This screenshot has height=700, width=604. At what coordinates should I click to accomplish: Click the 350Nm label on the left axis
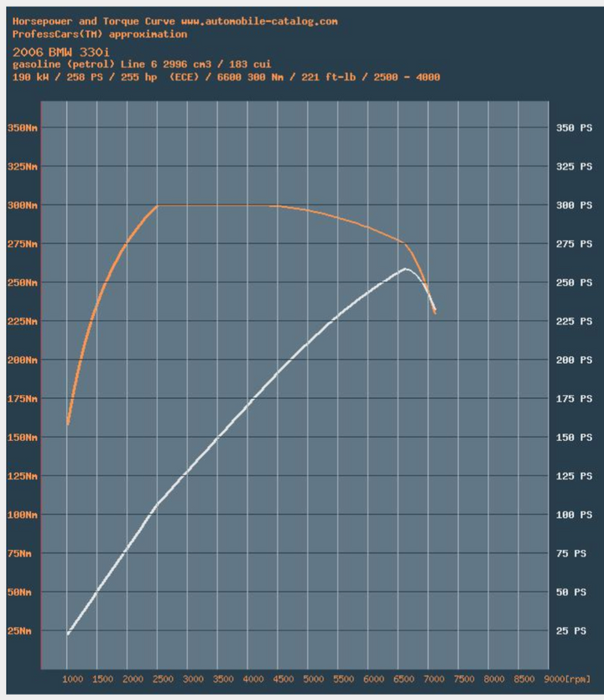23,128
